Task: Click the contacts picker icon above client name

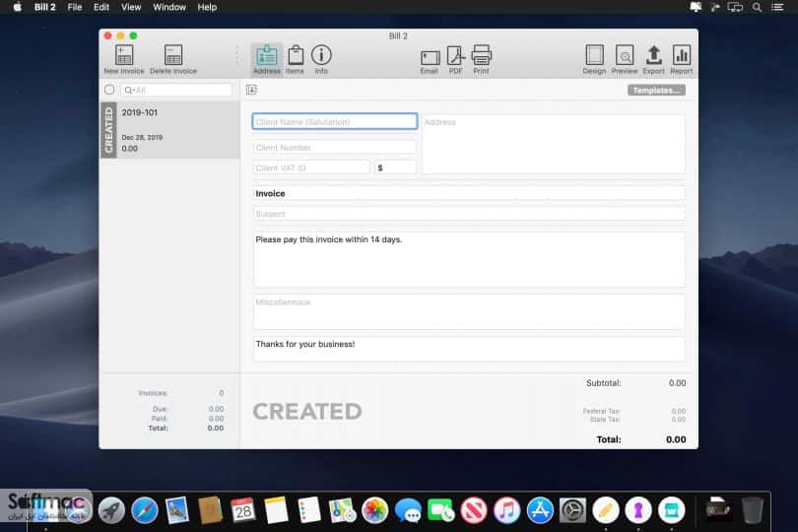Action: 251,90
